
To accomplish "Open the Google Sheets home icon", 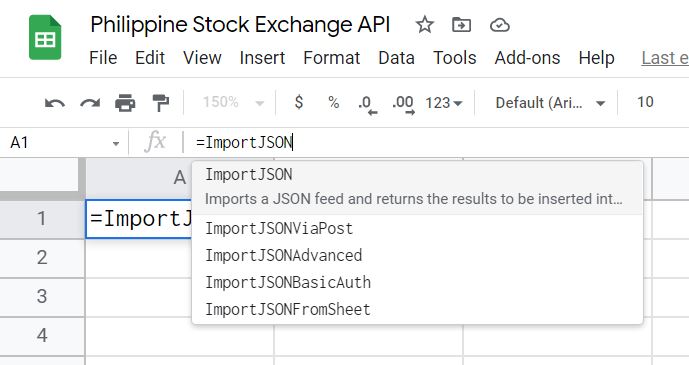I will 45,37.
